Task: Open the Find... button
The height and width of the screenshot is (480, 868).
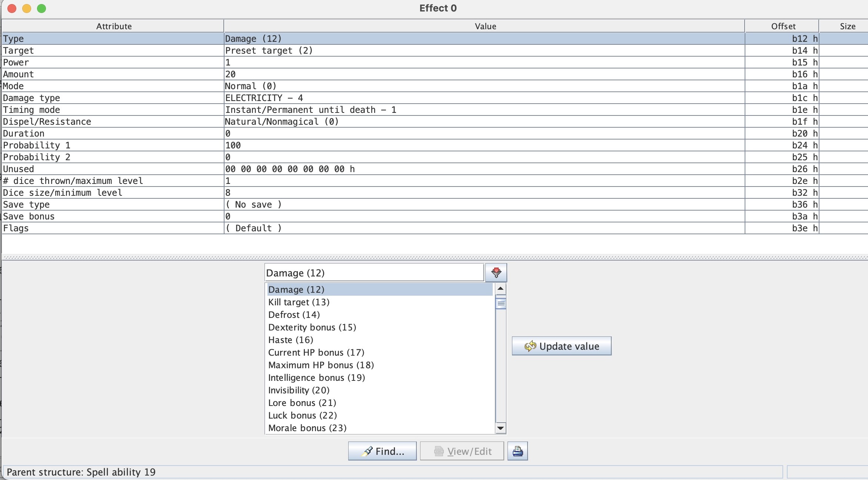Action: [x=382, y=451]
